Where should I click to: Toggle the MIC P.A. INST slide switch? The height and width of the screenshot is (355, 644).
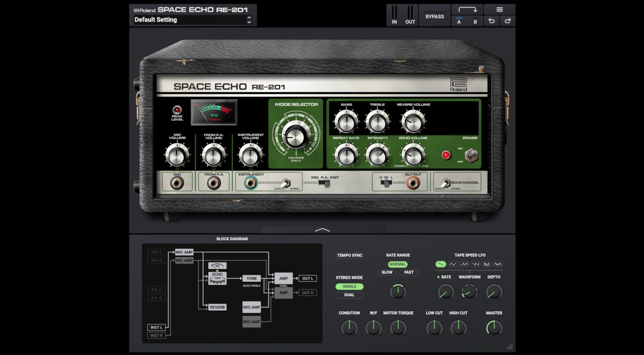coord(324,183)
